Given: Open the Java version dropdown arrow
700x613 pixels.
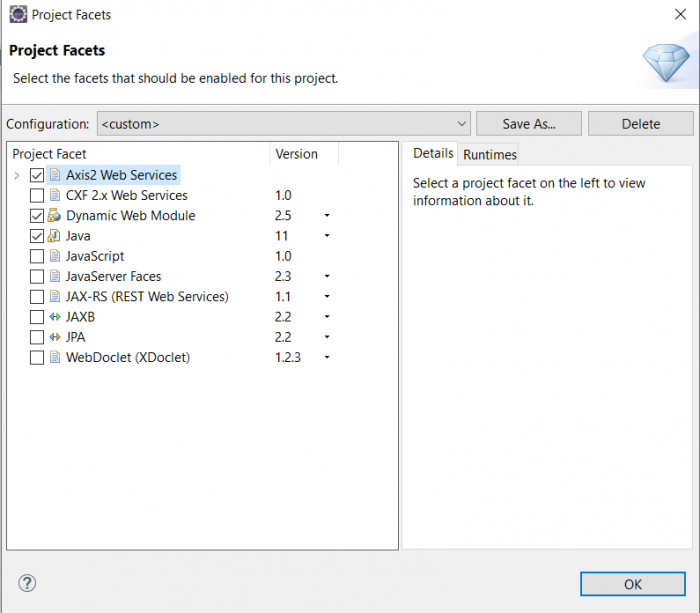Looking at the screenshot, I should [x=327, y=236].
